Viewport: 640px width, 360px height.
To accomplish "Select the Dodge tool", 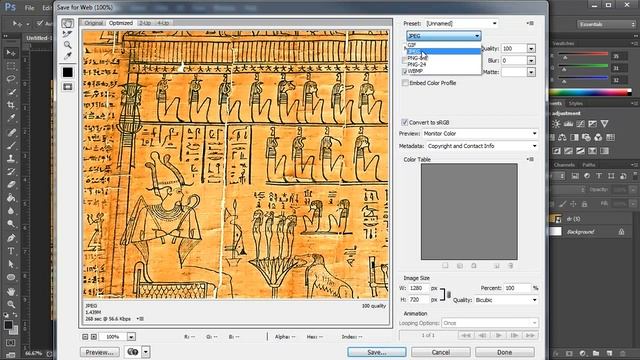I will click(x=11, y=224).
